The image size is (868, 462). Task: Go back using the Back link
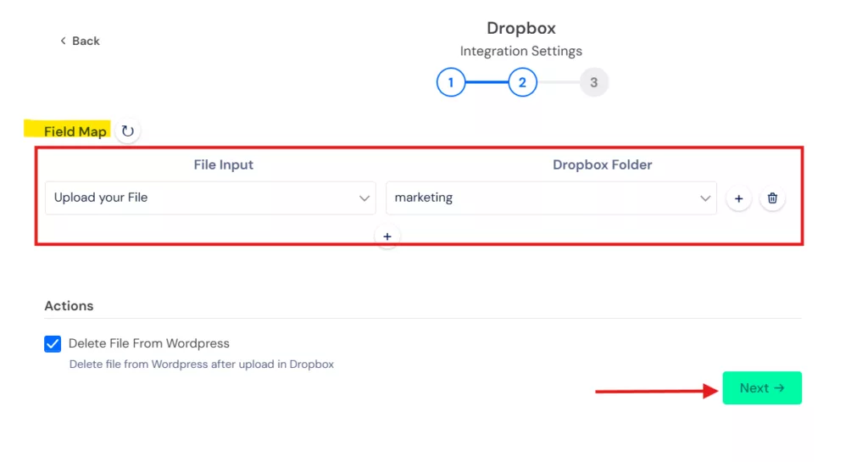click(x=80, y=41)
